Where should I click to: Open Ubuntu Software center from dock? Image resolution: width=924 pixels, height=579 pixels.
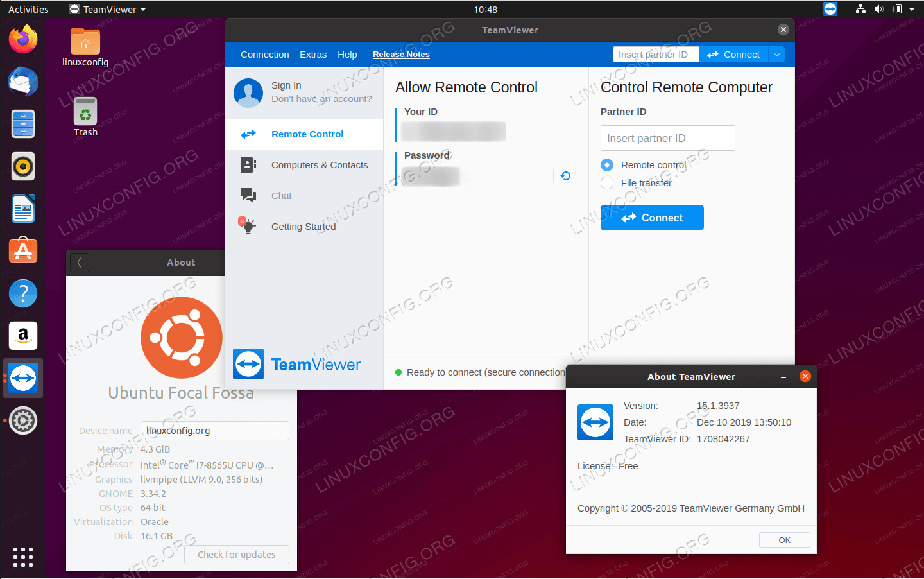click(x=23, y=251)
